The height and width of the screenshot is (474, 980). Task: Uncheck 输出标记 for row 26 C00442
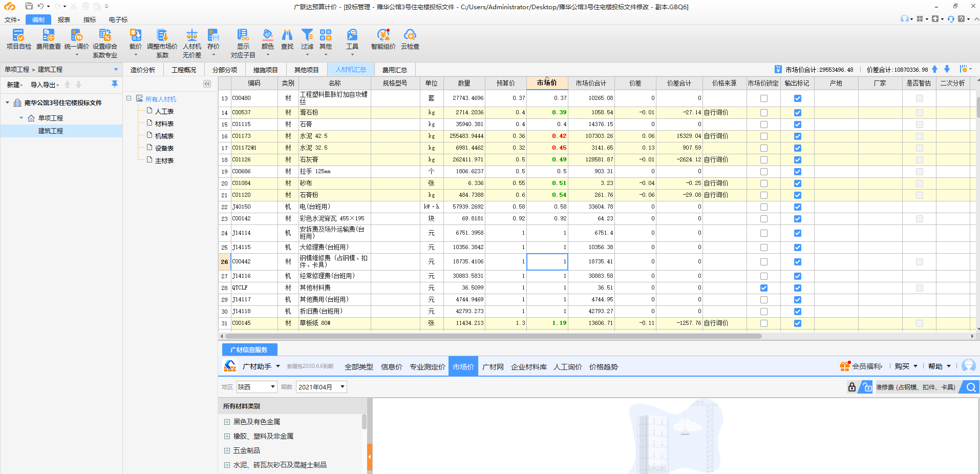797,262
